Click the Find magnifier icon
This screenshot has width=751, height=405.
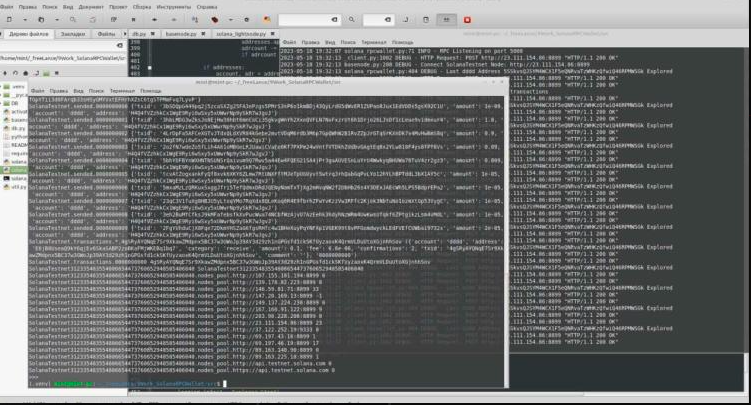[x=352, y=20]
